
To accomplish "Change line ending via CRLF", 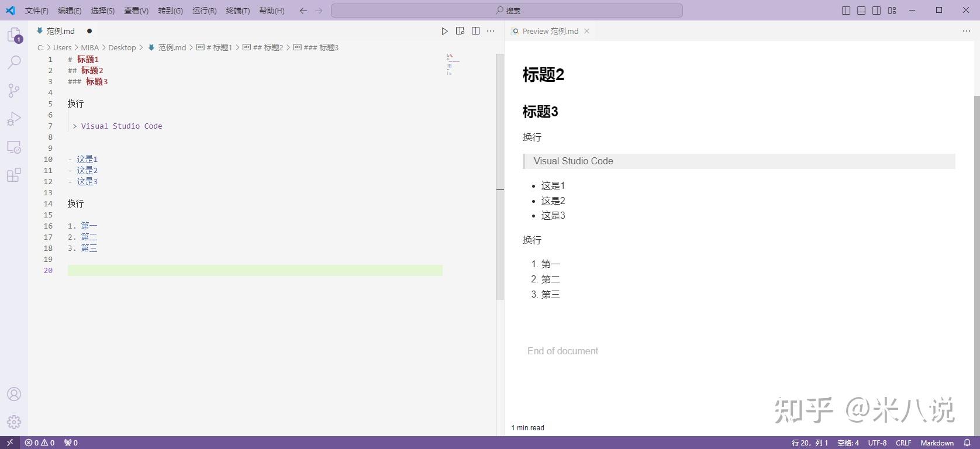I will 903,443.
